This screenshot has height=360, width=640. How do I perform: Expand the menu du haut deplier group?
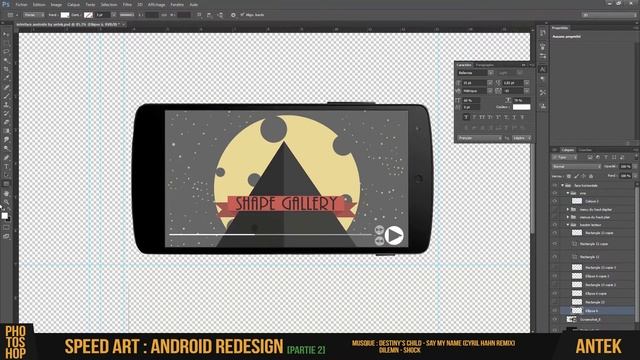[568, 209]
